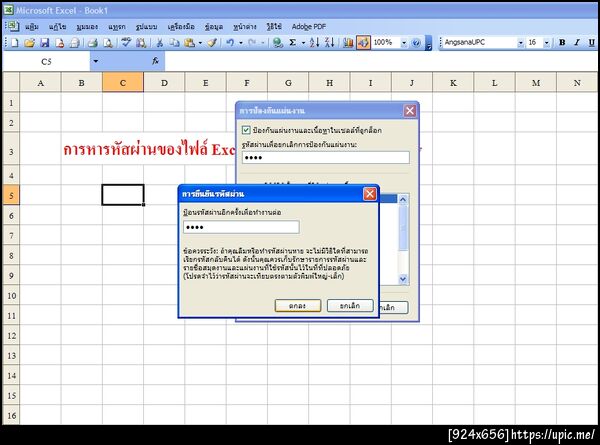Open an existing file from toolbar

(29, 42)
